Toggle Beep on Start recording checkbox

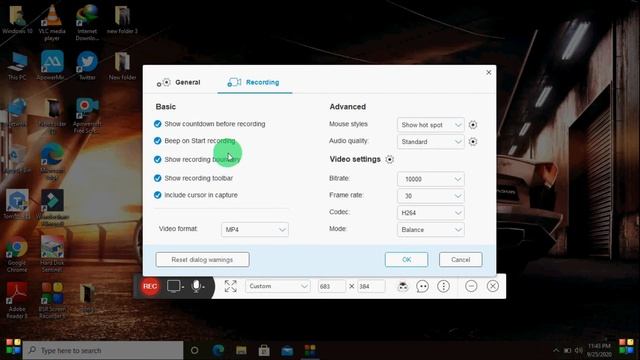(x=158, y=141)
